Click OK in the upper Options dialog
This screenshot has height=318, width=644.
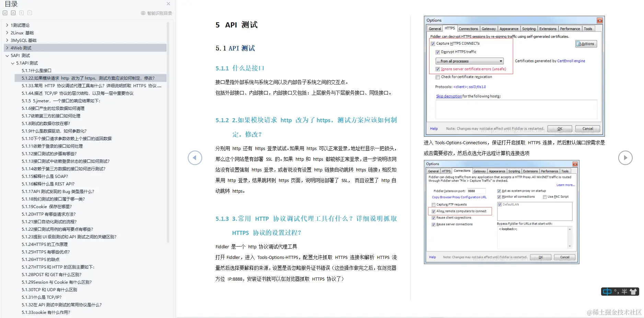(x=560, y=129)
